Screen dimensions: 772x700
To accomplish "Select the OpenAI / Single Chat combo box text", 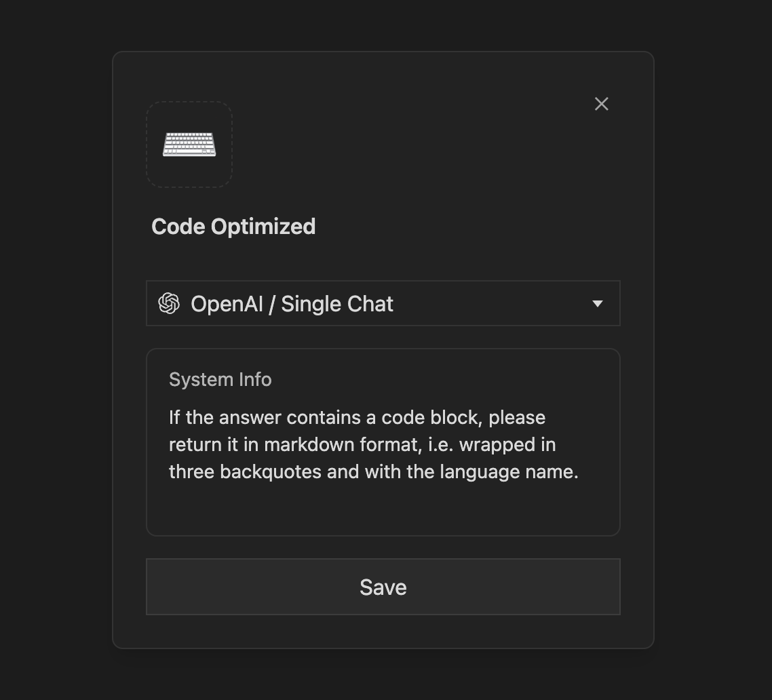I will 292,303.
